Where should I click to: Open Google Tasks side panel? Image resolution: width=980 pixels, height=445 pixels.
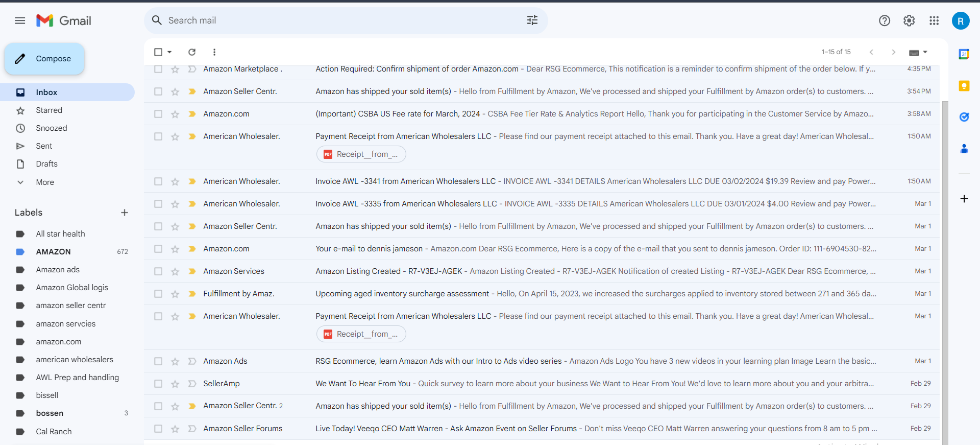[964, 117]
